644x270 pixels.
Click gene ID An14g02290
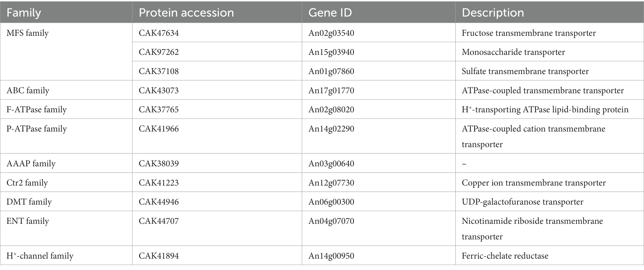(331, 129)
